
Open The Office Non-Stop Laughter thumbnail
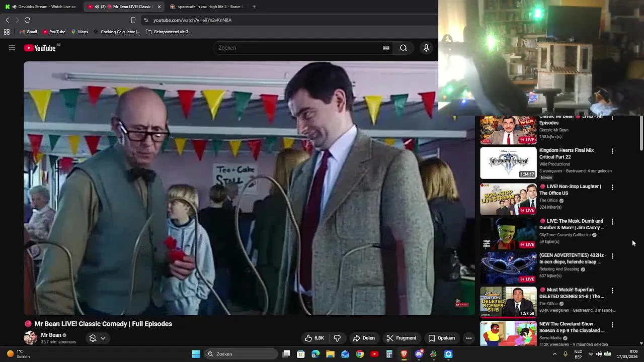[x=508, y=199]
